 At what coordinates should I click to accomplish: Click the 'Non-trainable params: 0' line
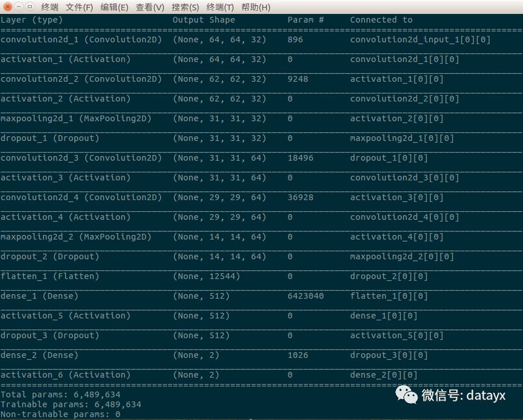tap(60, 414)
